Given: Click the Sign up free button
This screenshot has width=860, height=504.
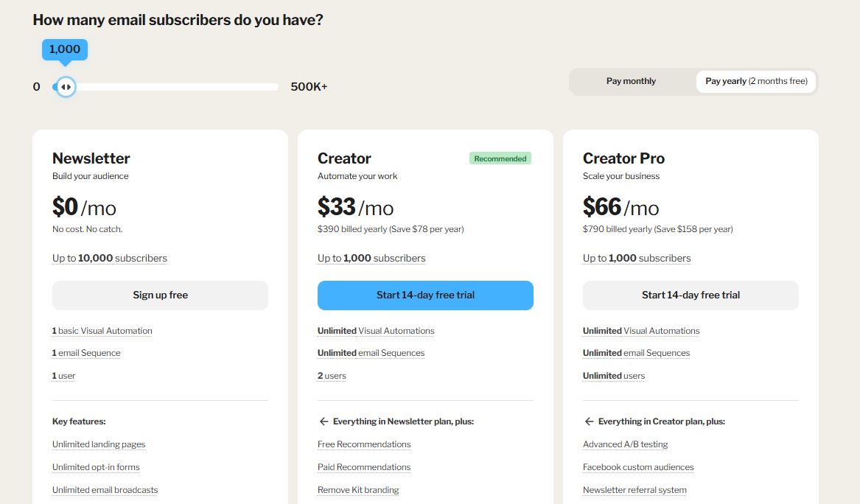Looking at the screenshot, I should pos(160,295).
